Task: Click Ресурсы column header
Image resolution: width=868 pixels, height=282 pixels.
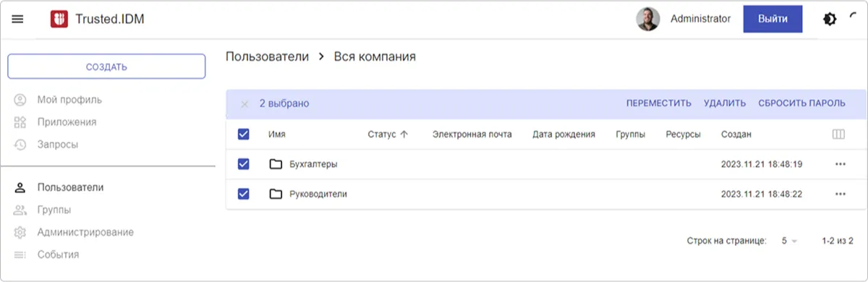Action: [683, 134]
